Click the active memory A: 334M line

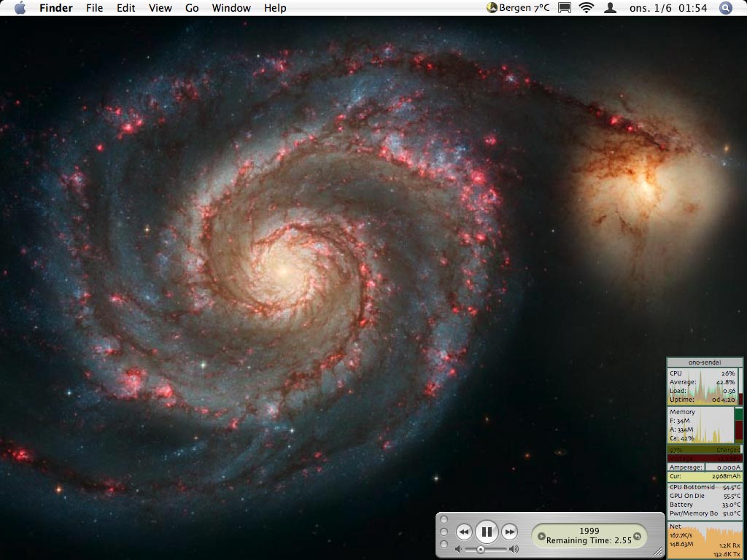681,429
